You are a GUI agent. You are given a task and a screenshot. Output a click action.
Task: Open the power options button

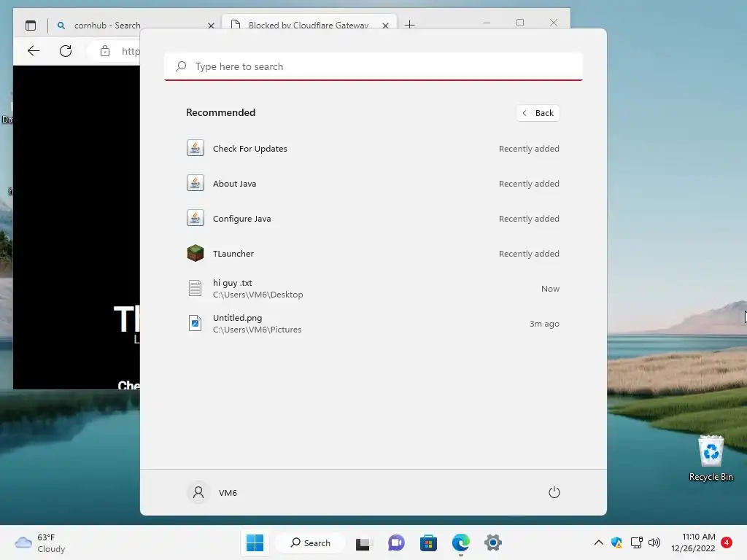click(554, 492)
